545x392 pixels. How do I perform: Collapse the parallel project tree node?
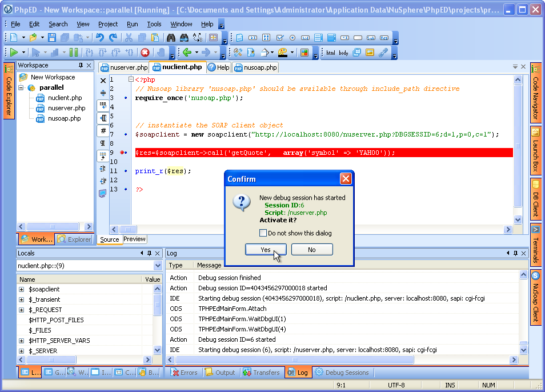click(21, 88)
